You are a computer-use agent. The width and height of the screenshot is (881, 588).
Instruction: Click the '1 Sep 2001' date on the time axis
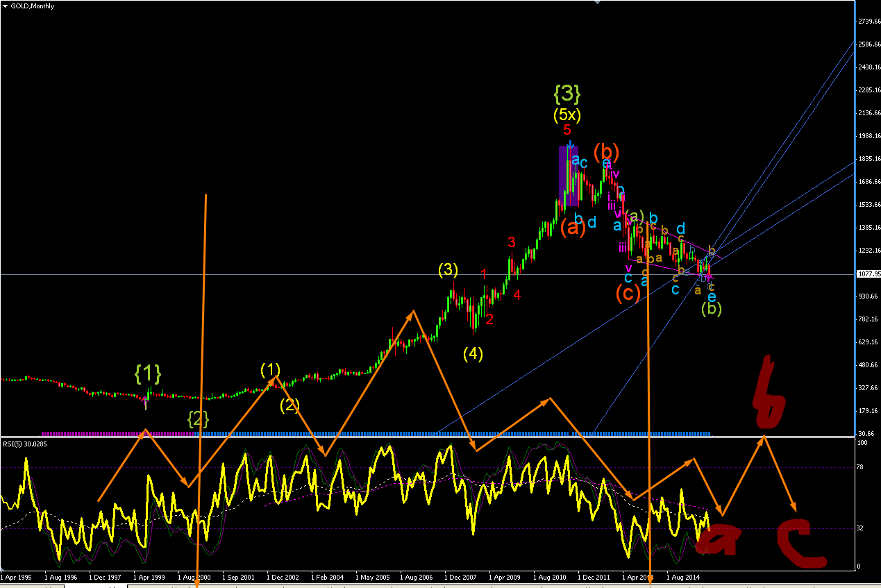point(238,576)
